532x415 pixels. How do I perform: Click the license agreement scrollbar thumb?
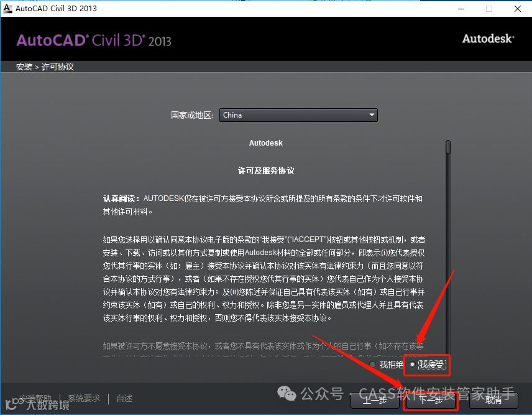pos(448,147)
